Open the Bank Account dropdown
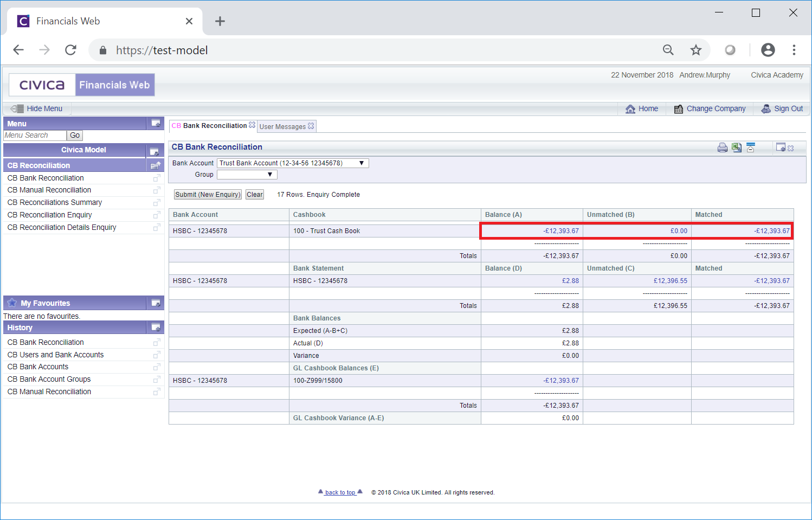This screenshot has width=812, height=520. (293, 163)
